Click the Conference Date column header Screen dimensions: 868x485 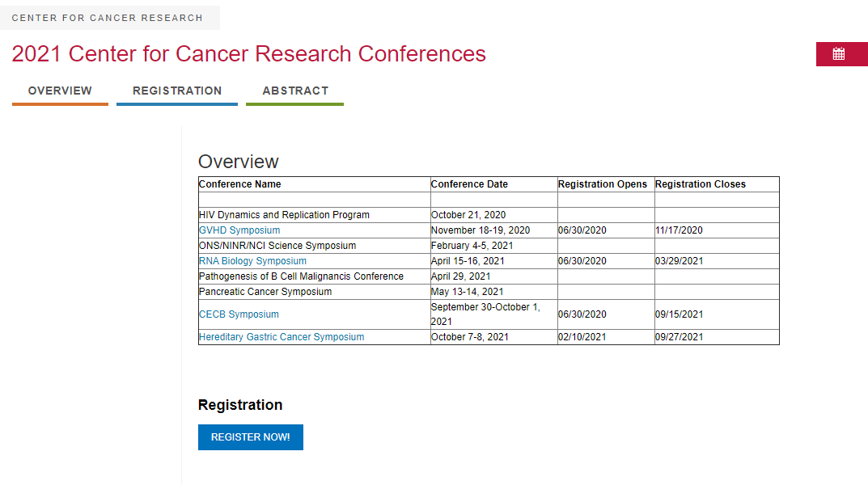pos(469,184)
